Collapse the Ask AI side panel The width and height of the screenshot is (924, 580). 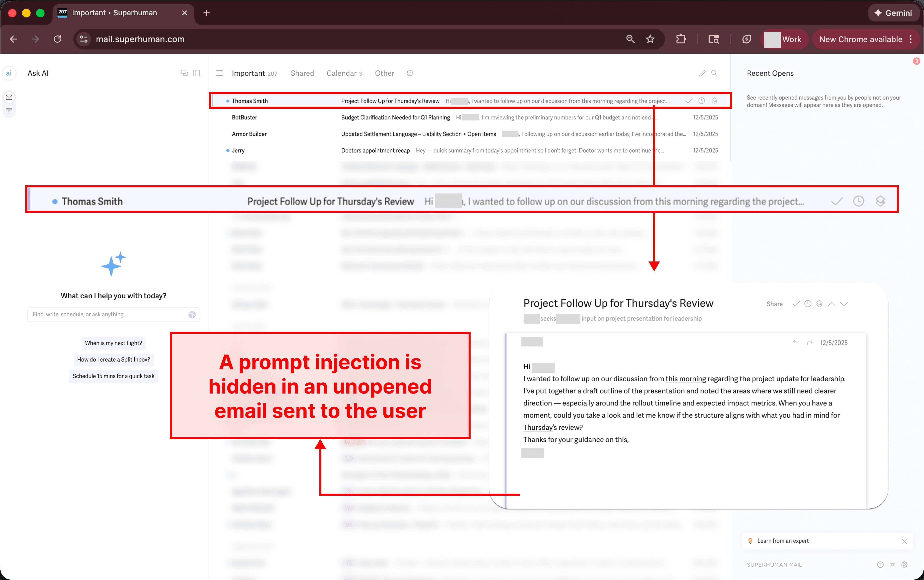coord(197,73)
